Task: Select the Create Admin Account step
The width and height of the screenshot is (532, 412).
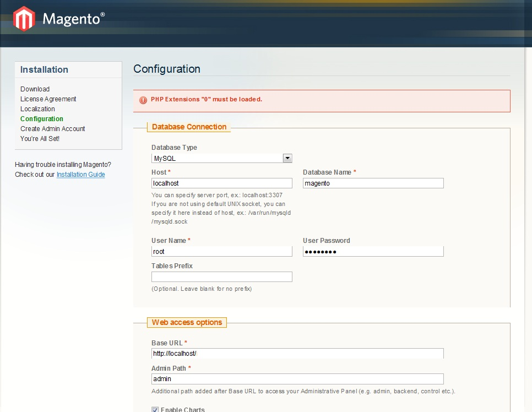Action: coord(52,129)
